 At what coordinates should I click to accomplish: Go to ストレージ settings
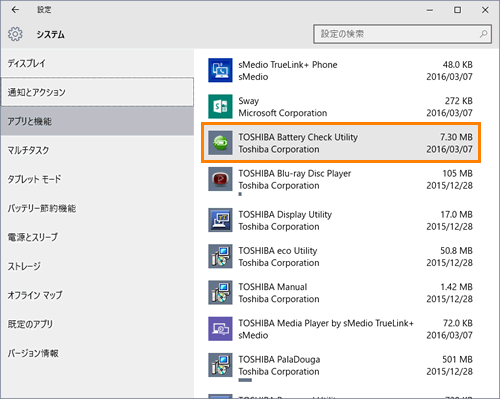point(97,266)
